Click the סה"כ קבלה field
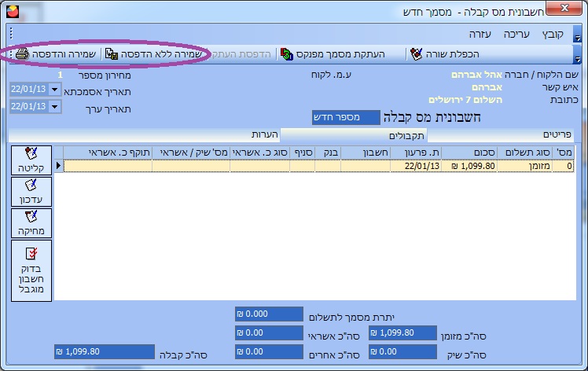 [x=105, y=352]
